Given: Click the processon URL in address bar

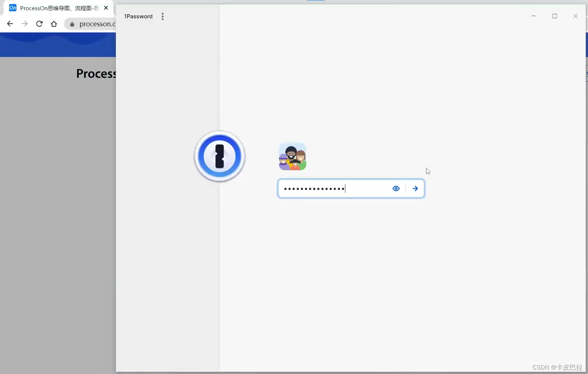Looking at the screenshot, I should (97, 24).
